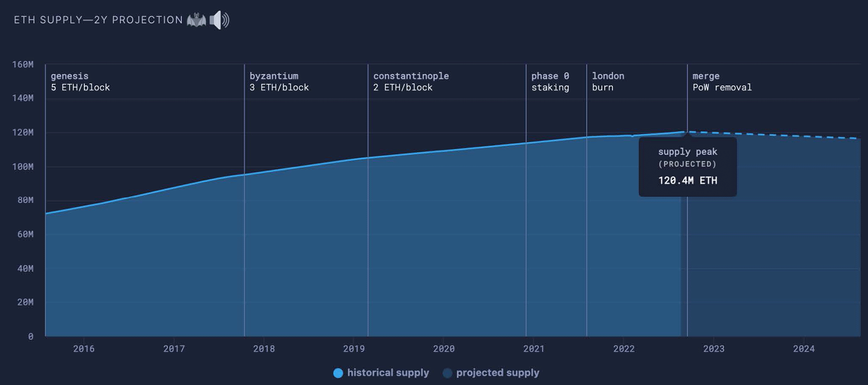
Task: Select the genesis 5 ETH/block marker label
Action: pyautogui.click(x=80, y=82)
